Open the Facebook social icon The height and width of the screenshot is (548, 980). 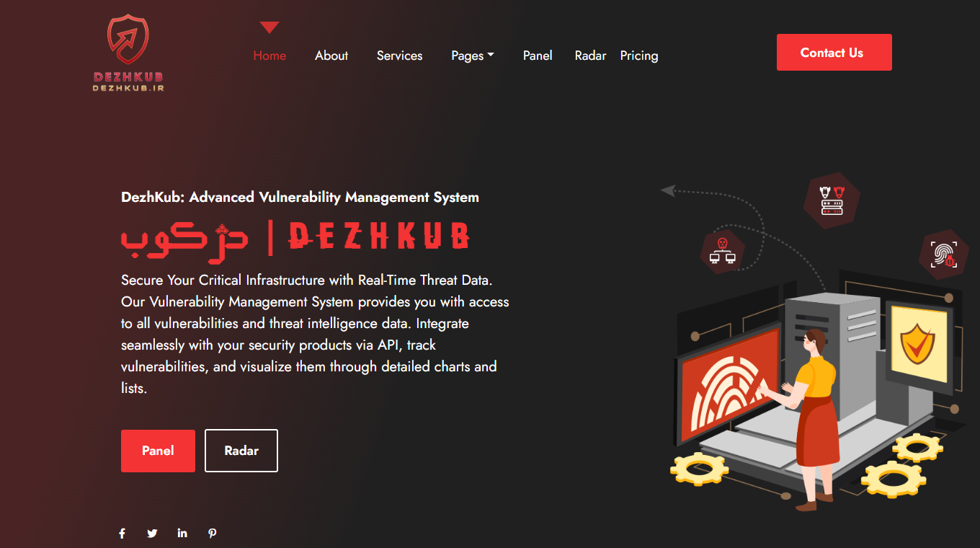(x=122, y=534)
